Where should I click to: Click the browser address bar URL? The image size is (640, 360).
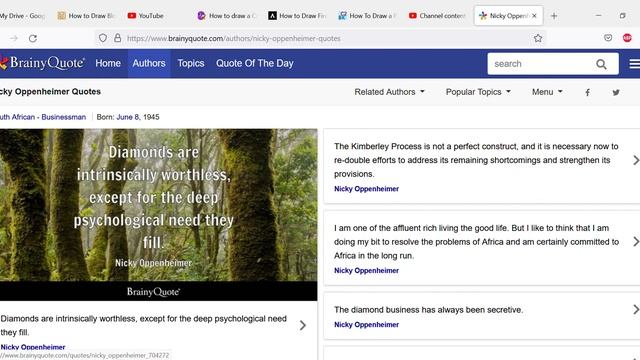point(233,38)
